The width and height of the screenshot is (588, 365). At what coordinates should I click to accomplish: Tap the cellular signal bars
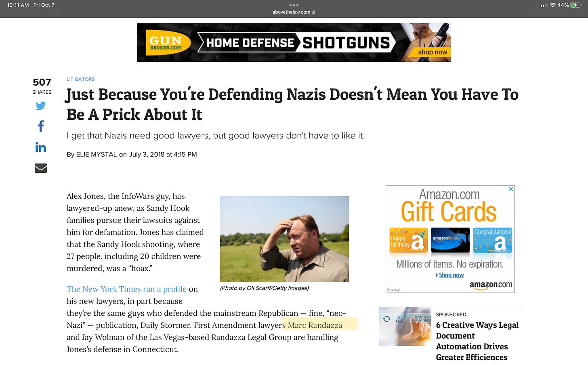point(544,5)
